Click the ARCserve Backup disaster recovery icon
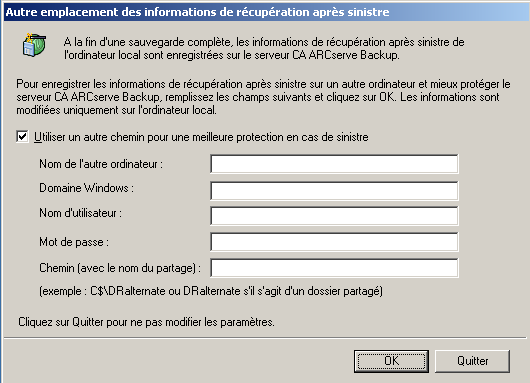 click(x=34, y=45)
